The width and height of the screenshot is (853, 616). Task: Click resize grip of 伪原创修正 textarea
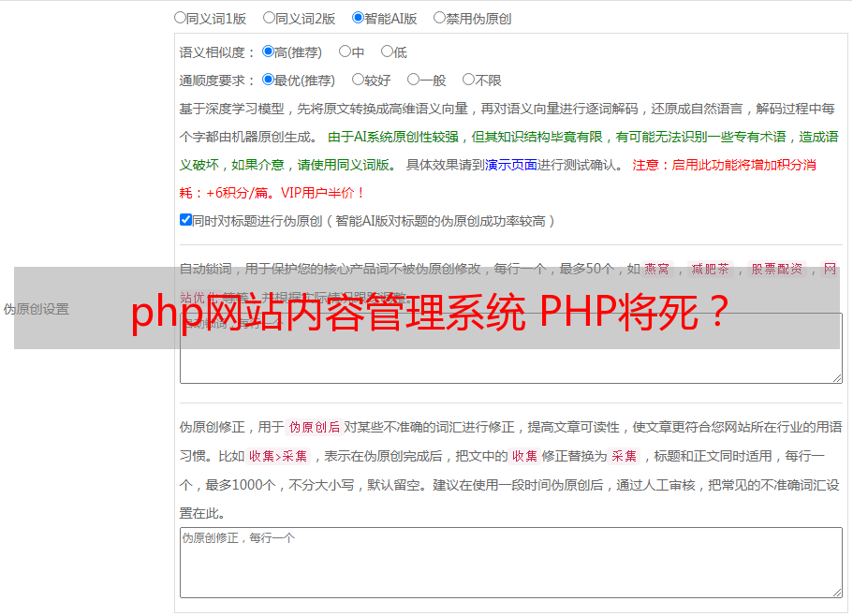pos(837,593)
